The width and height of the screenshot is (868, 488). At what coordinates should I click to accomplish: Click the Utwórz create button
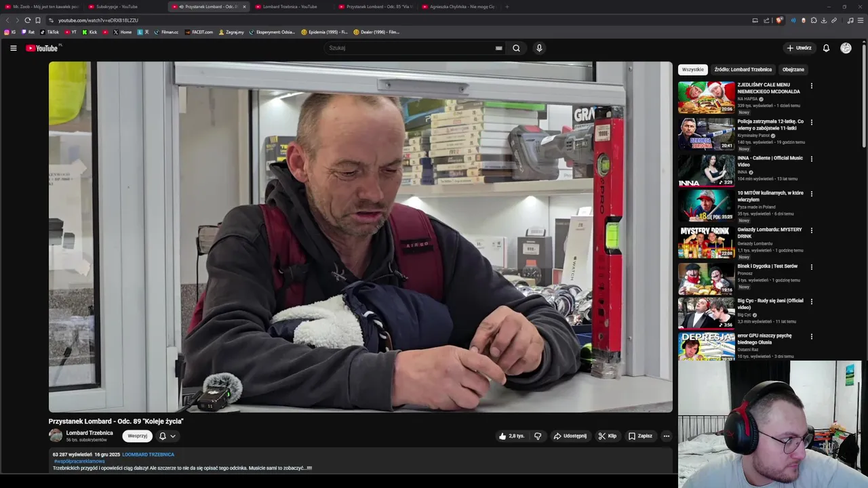click(x=800, y=48)
